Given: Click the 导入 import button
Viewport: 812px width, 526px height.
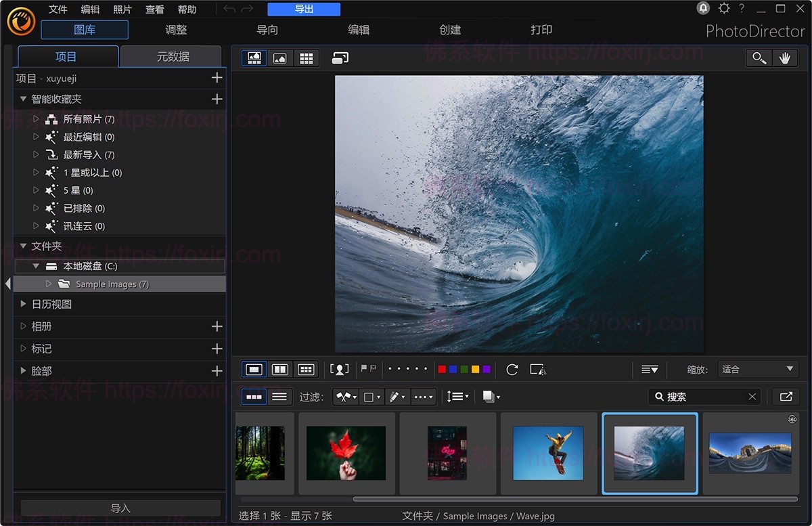Looking at the screenshot, I should 120,508.
